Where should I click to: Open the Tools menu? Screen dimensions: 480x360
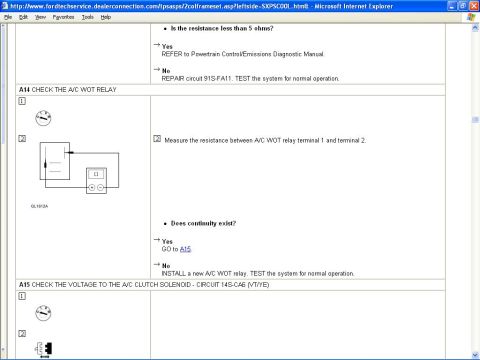(x=88, y=17)
